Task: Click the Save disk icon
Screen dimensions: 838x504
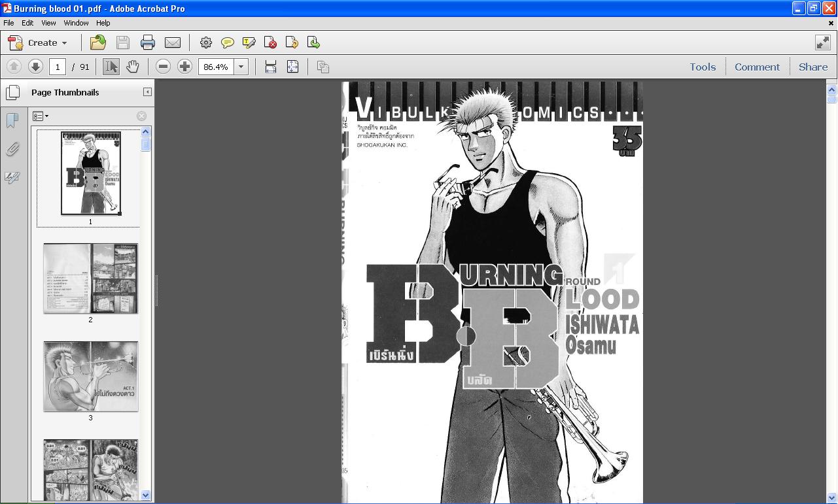Action: click(123, 42)
